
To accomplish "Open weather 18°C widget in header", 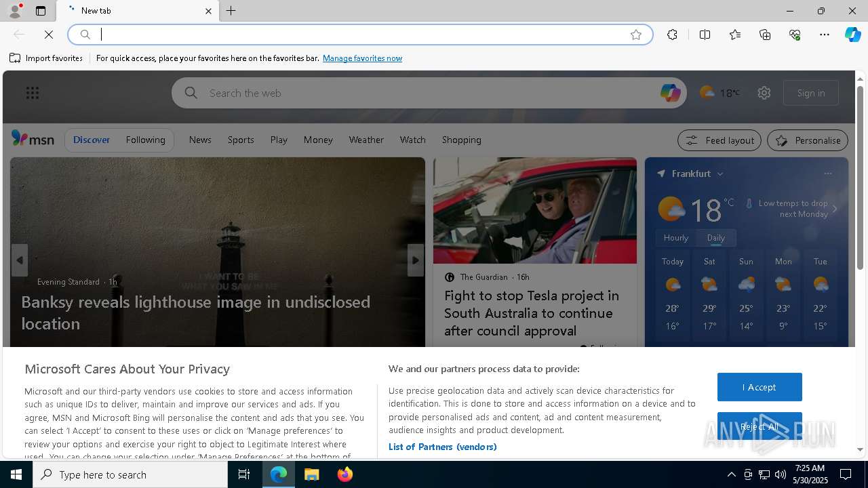I will (x=719, y=93).
